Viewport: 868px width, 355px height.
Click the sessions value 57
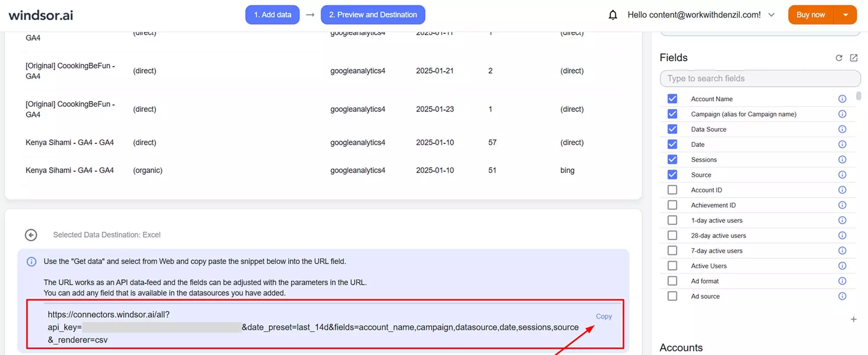pyautogui.click(x=492, y=142)
